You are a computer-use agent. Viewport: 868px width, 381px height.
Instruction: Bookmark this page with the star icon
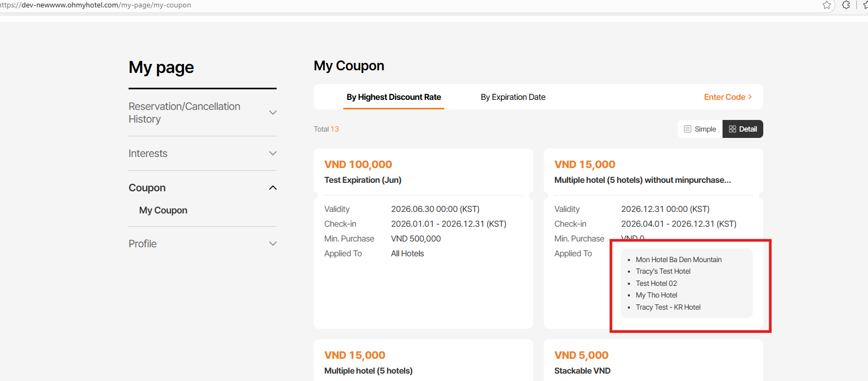pyautogui.click(x=827, y=5)
